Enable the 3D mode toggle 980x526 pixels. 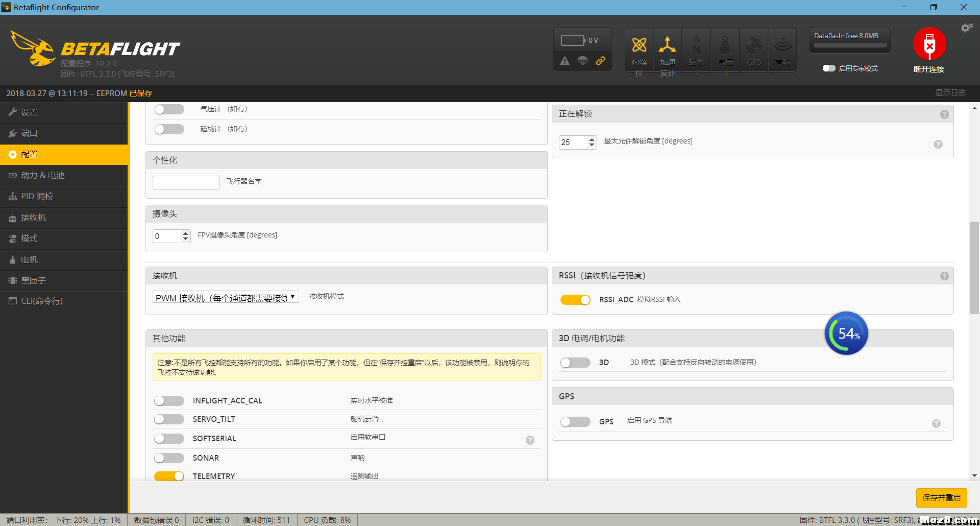click(575, 363)
